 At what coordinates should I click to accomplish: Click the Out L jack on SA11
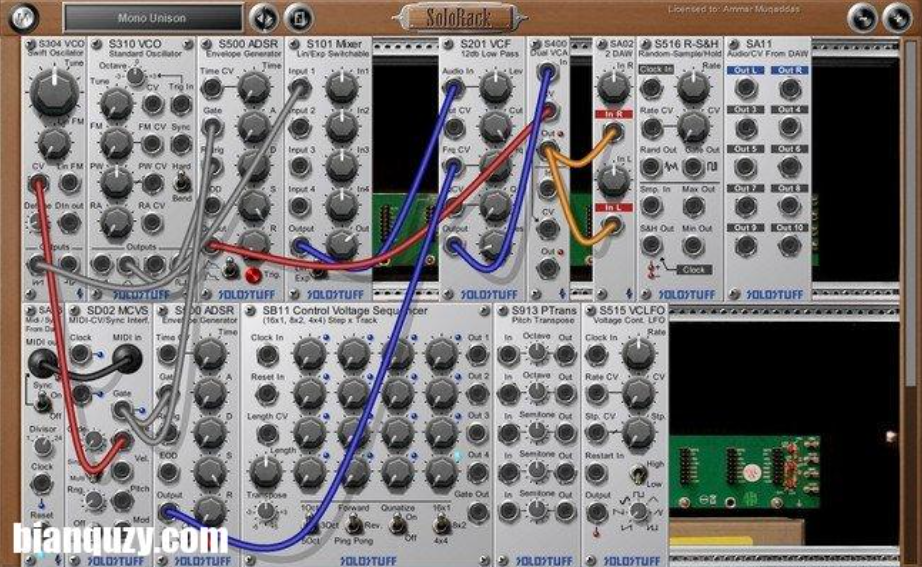[x=746, y=88]
